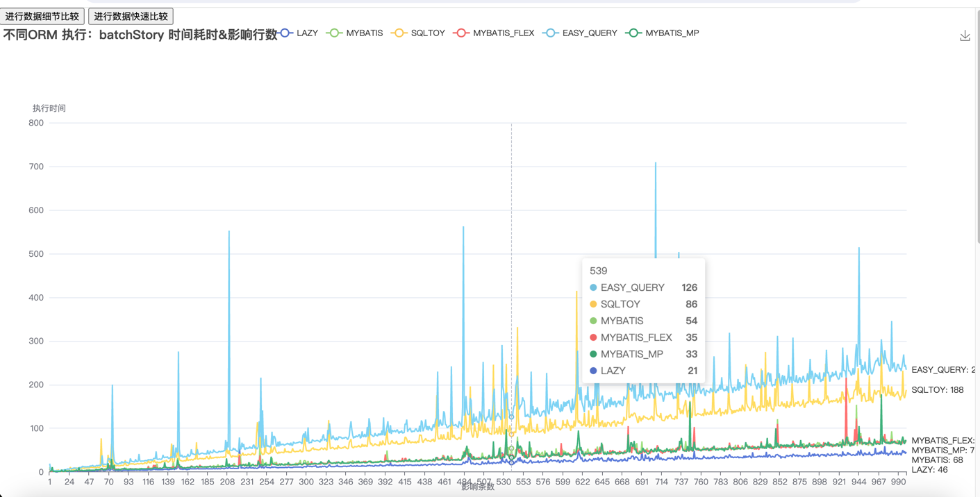Click the 执行时间 y-axis label
This screenshot has height=497, width=980.
[49, 108]
